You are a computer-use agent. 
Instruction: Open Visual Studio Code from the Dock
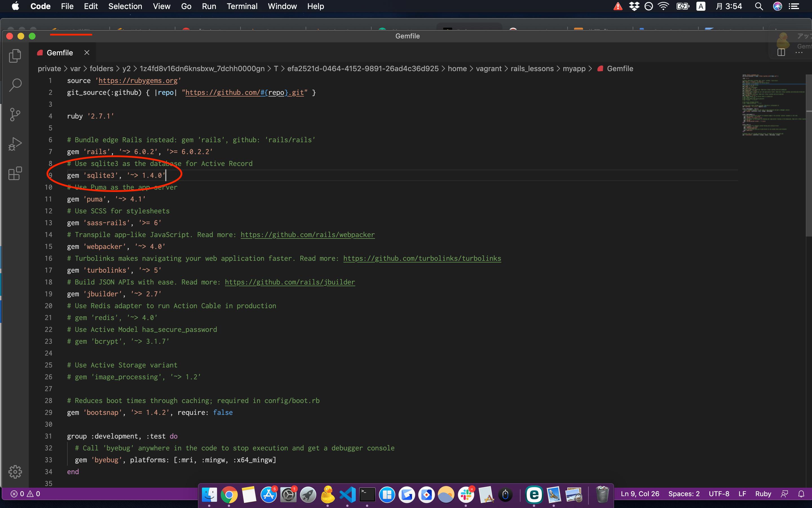pos(347,494)
